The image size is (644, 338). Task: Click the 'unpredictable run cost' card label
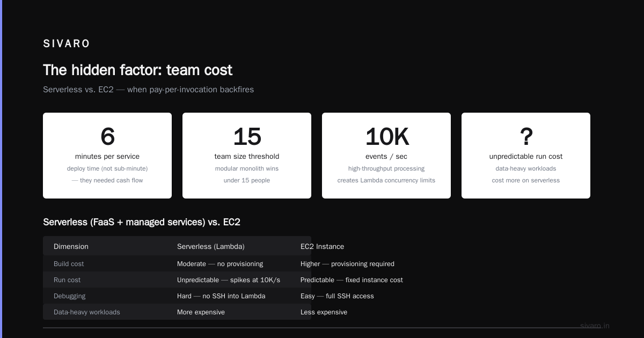tap(526, 157)
